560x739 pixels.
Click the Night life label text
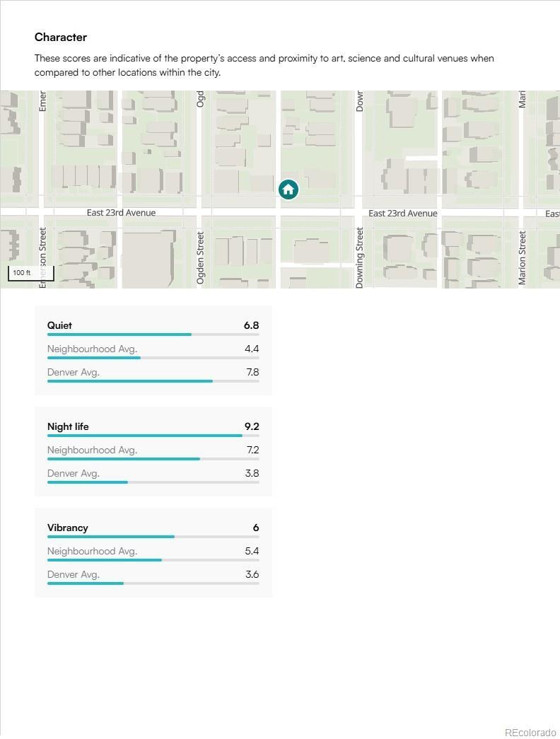click(68, 426)
